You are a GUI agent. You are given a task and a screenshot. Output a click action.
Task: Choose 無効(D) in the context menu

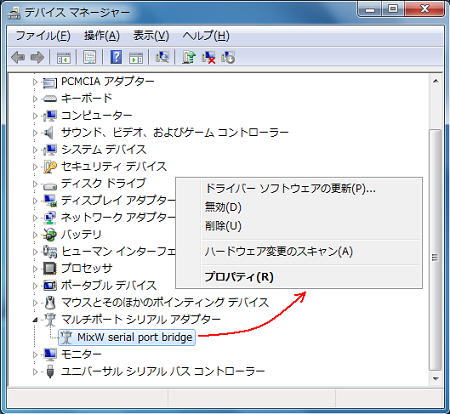(223, 207)
